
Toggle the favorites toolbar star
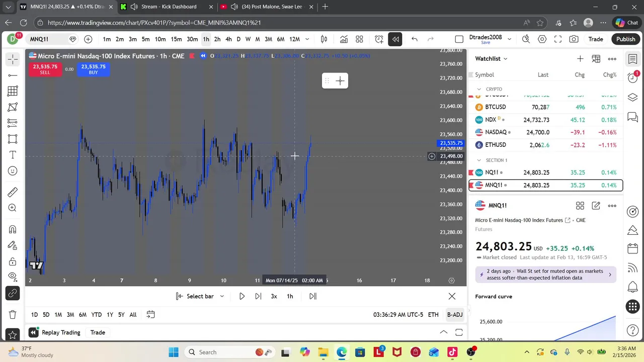[x=13, y=335]
